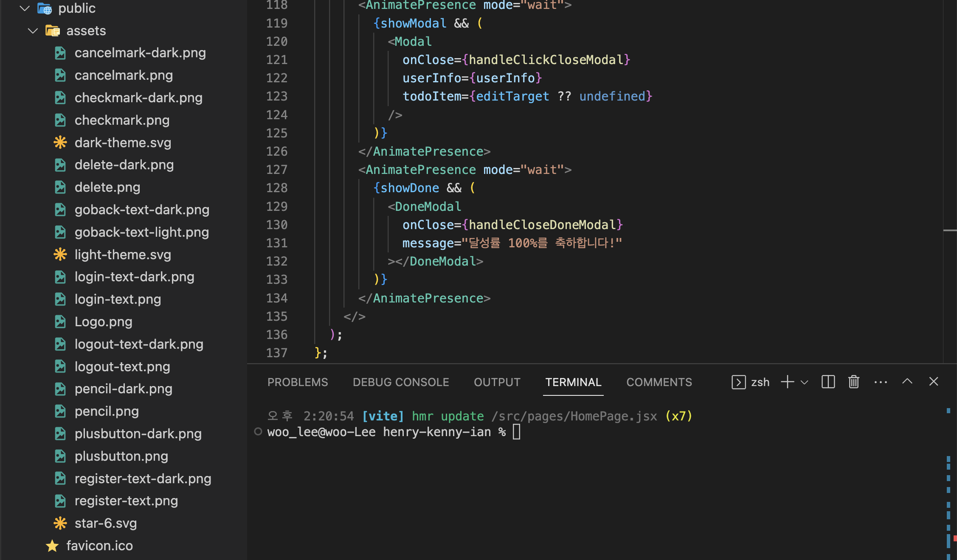The width and height of the screenshot is (957, 560).
Task: Kill terminal with the trash icon
Action: 854,382
